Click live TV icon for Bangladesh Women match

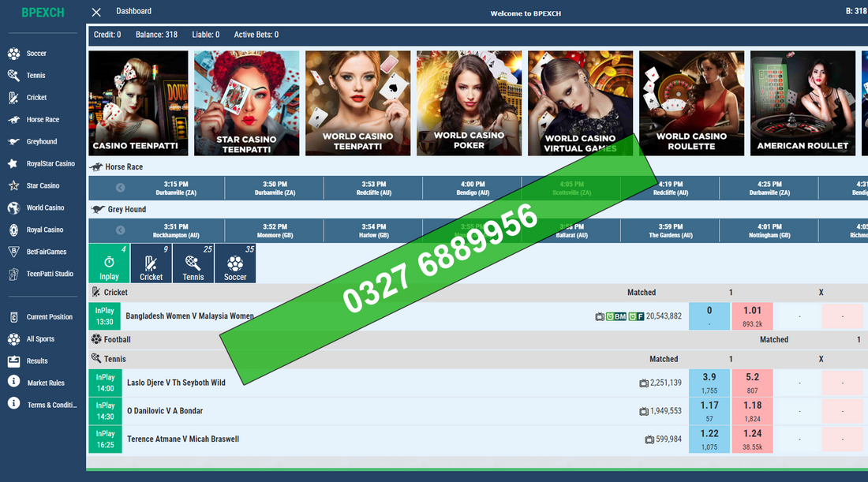pyautogui.click(x=600, y=316)
